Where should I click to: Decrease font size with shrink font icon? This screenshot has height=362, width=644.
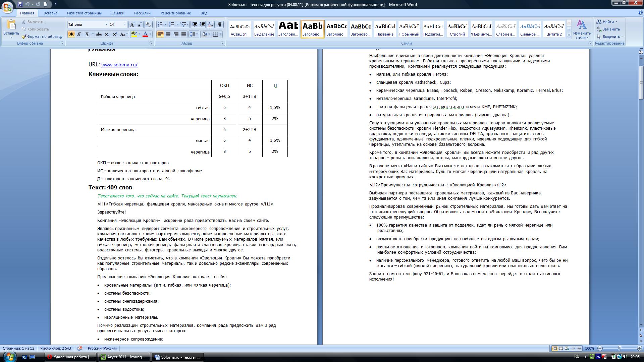pyautogui.click(x=140, y=24)
